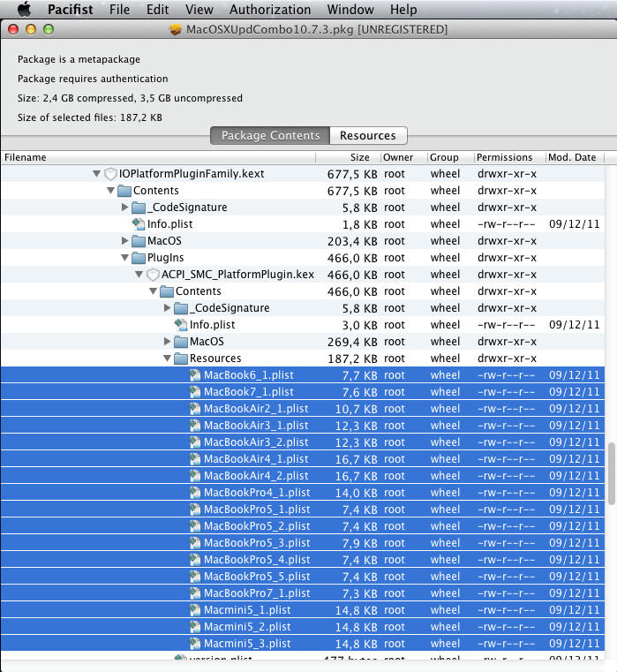Open the View menu
The image size is (617, 672).
point(199,10)
